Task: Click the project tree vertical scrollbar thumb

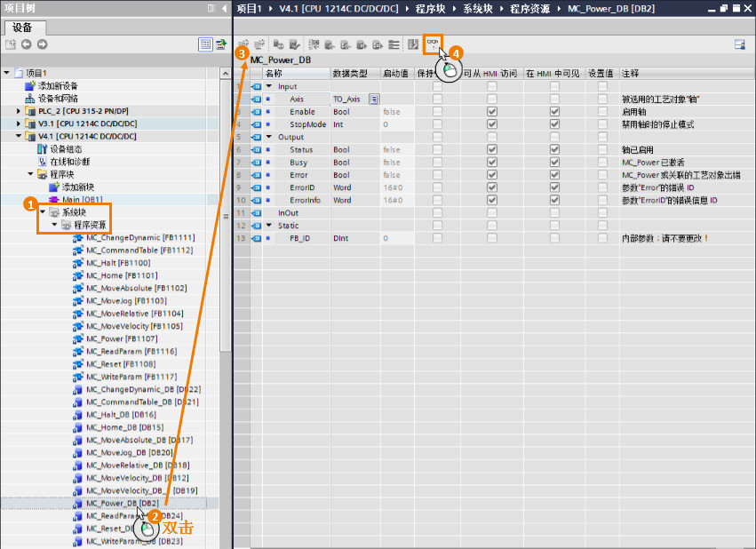Action: (x=225, y=216)
